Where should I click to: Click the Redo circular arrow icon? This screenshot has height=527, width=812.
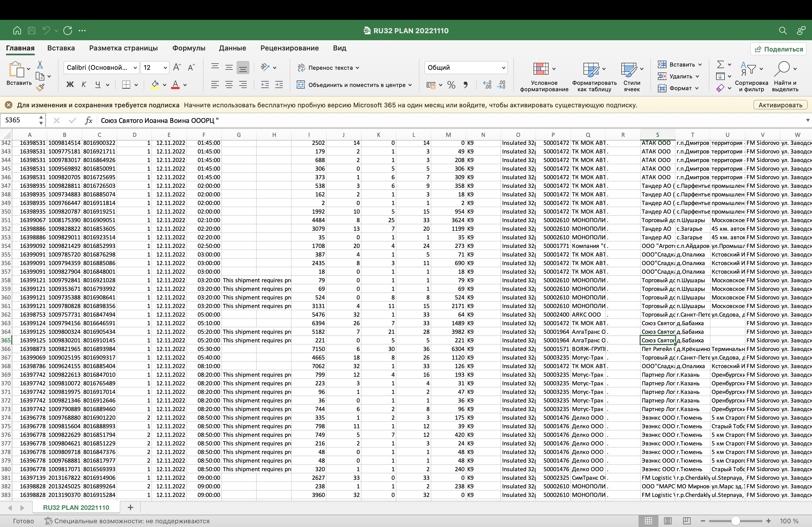[x=68, y=31]
